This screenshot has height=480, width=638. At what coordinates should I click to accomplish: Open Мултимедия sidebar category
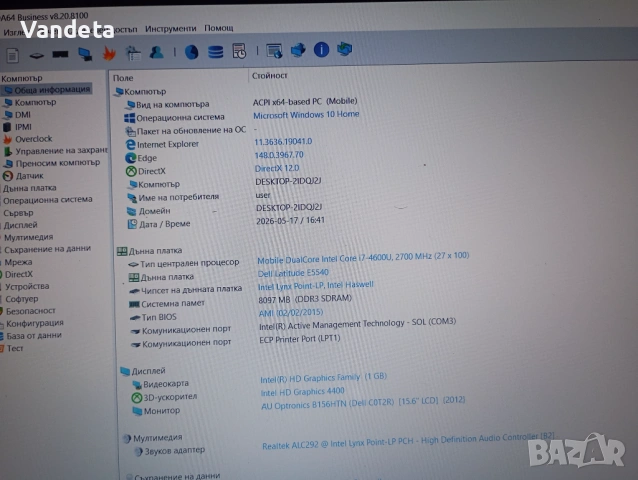point(28,237)
